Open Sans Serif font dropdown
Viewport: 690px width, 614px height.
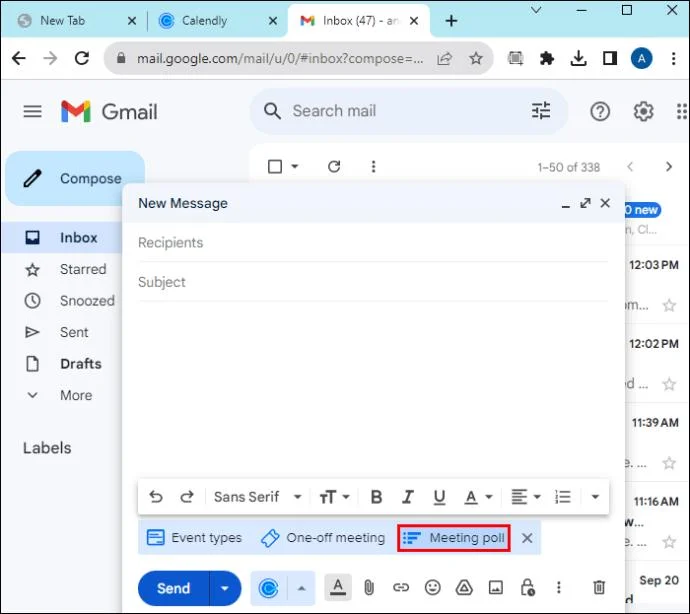point(257,497)
